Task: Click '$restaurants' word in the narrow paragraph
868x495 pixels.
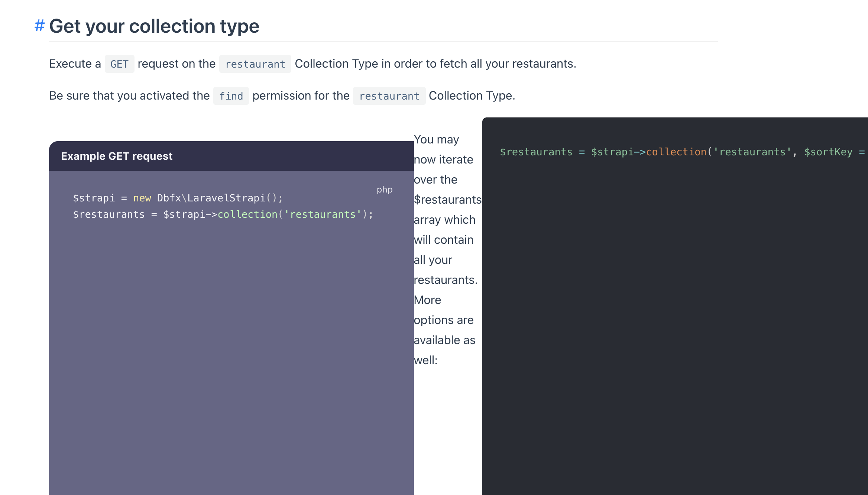Action: coord(447,200)
